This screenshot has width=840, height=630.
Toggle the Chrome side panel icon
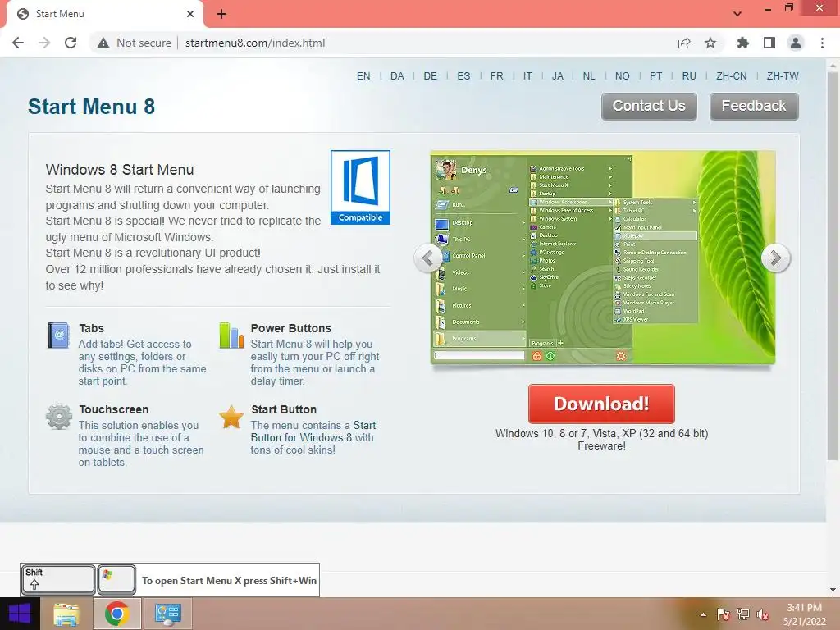769,43
